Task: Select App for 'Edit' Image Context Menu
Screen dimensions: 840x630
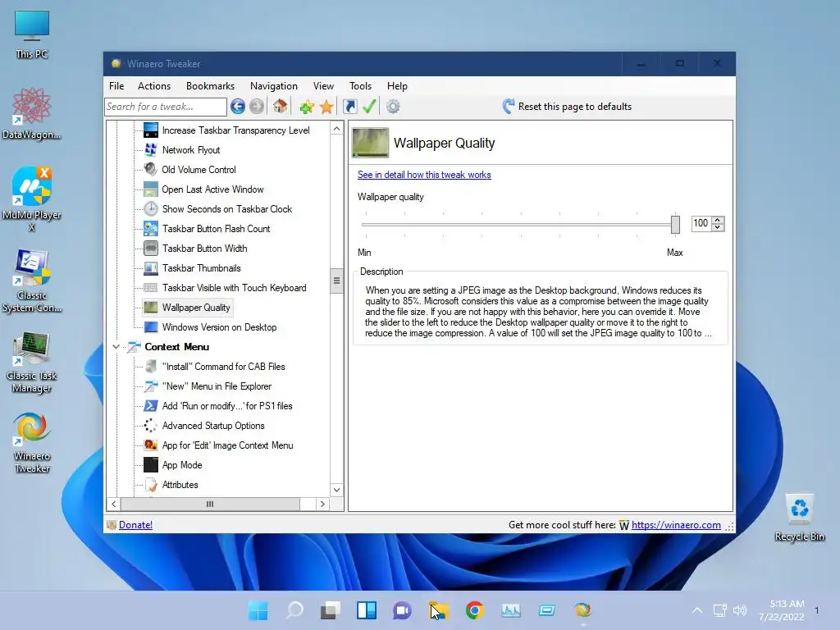Action: click(x=228, y=445)
